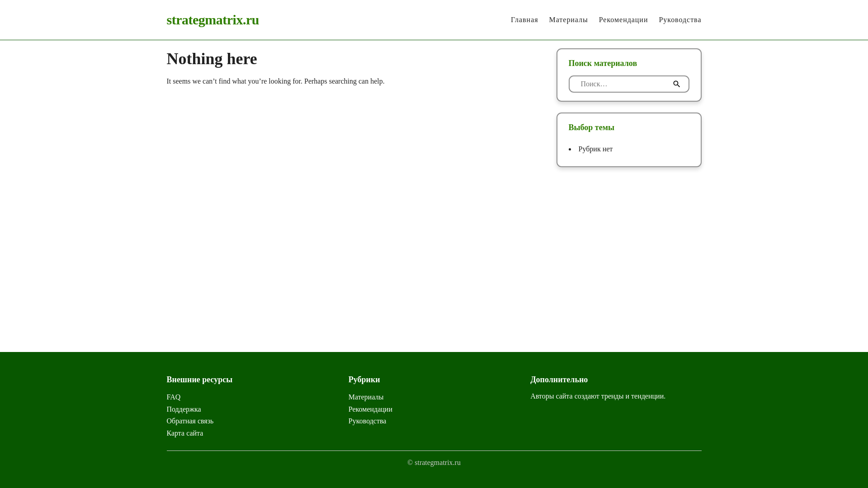868x488 pixels.
Task: Click the 'Рубрики' footer heading
Action: (364, 380)
